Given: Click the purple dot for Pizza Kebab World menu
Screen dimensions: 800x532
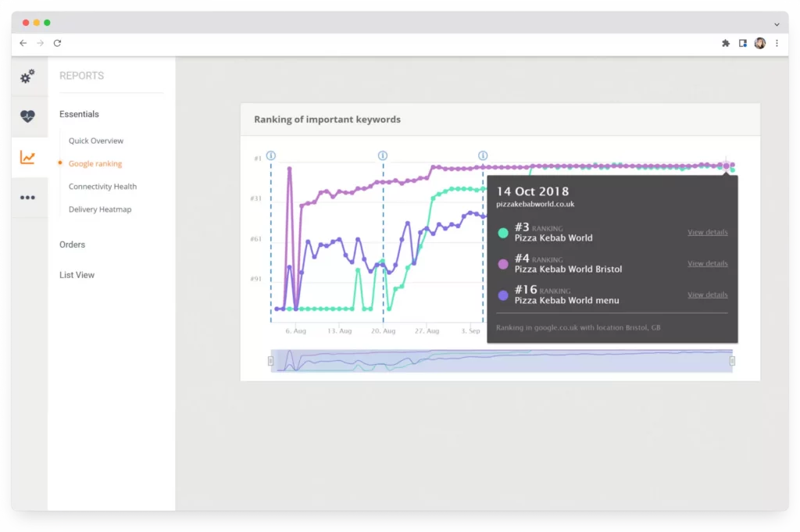Looking at the screenshot, I should (503, 295).
